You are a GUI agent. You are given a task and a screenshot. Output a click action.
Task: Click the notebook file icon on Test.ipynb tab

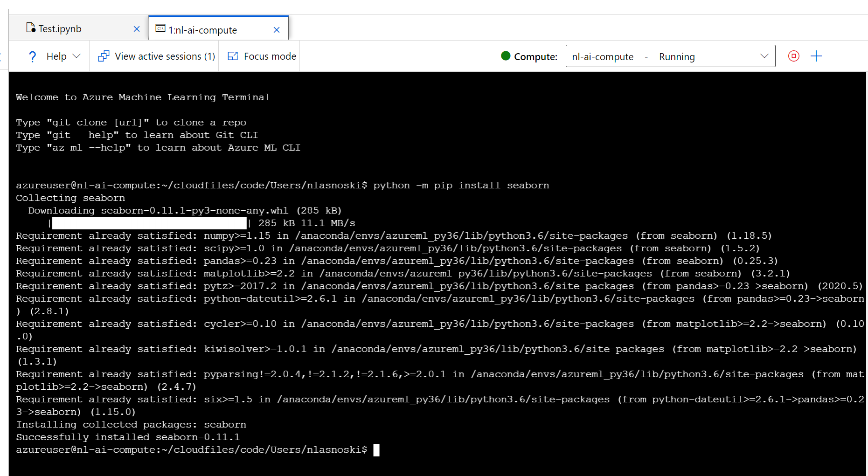click(31, 28)
